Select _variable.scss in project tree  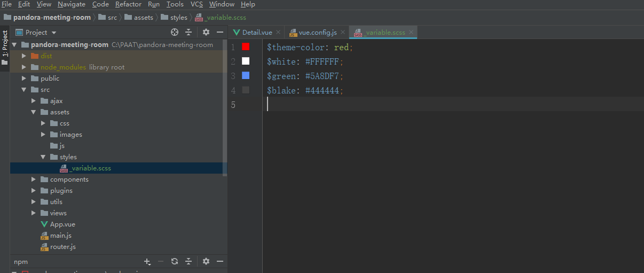[85, 168]
